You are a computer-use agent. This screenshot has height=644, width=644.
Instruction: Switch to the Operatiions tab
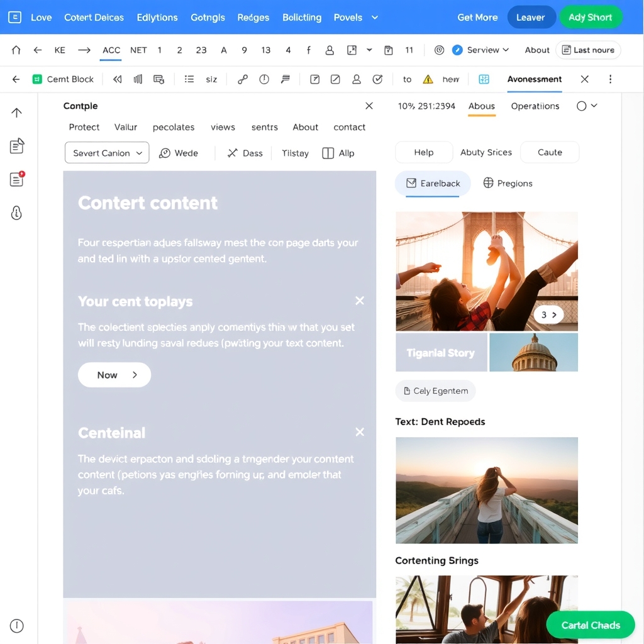pos(535,106)
